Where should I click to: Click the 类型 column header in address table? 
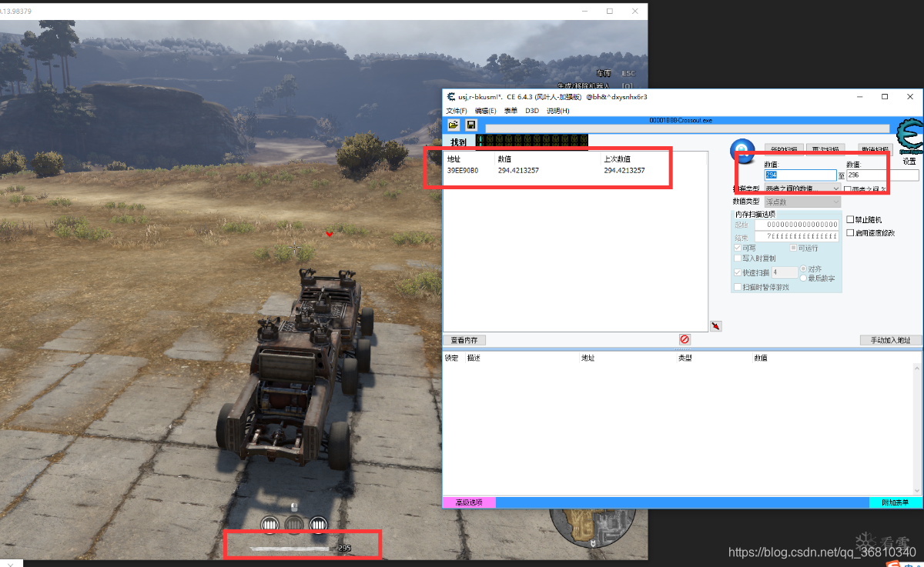click(685, 358)
